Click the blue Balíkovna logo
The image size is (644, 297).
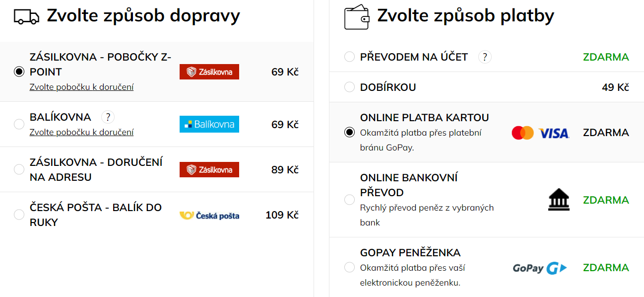[x=209, y=124]
